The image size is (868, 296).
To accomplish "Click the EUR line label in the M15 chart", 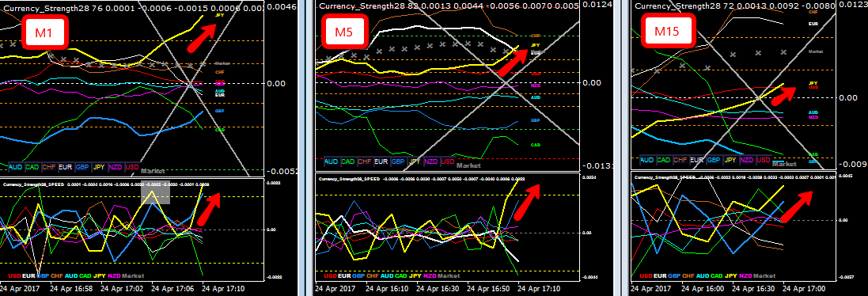I will [x=813, y=24].
